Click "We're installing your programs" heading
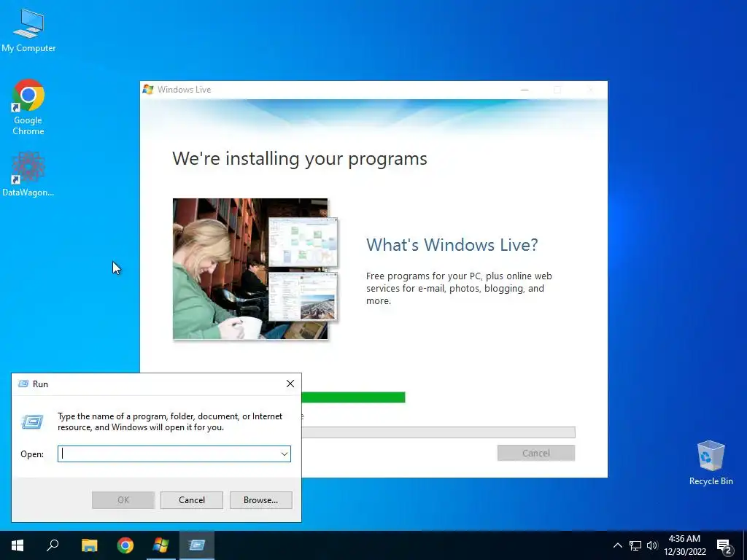 click(300, 158)
